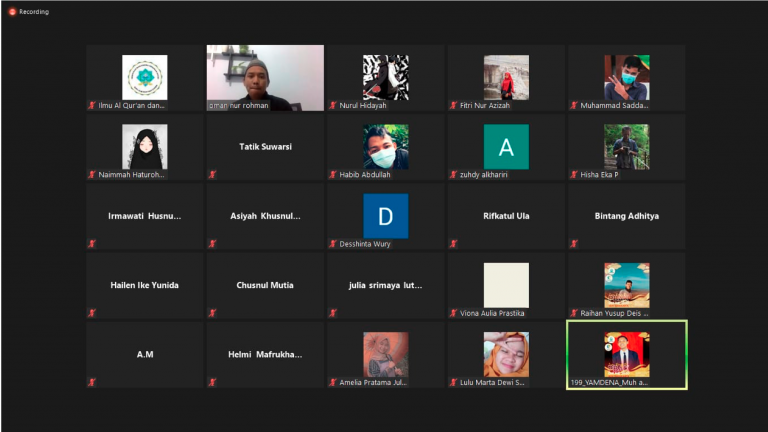Click muted mic icon beside Desshinta Wury
Screen dimensions: 768x432
pyautogui.click(x=333, y=243)
